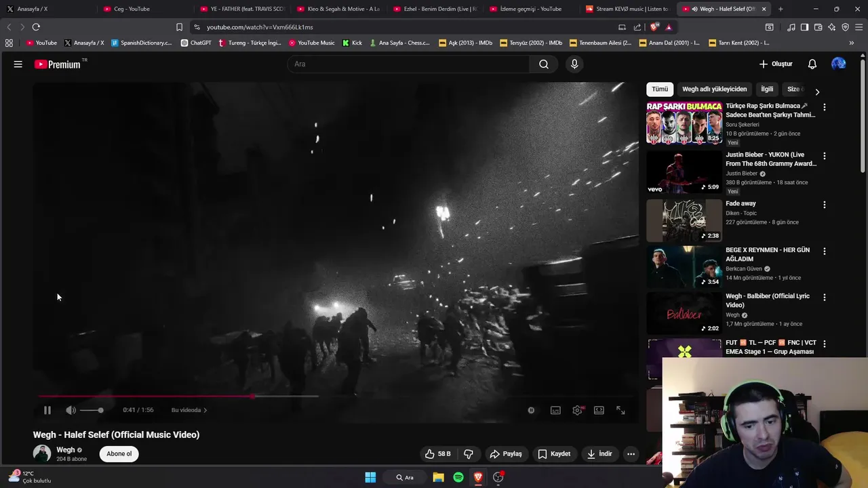The image size is (868, 488).
Task: Open the Brave Wallet icon
Action: pos(818,27)
